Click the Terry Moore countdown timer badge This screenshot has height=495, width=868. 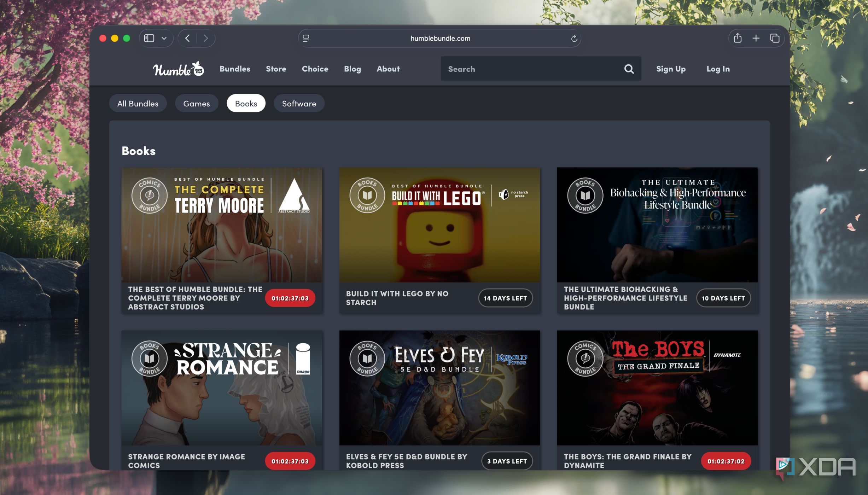(290, 298)
